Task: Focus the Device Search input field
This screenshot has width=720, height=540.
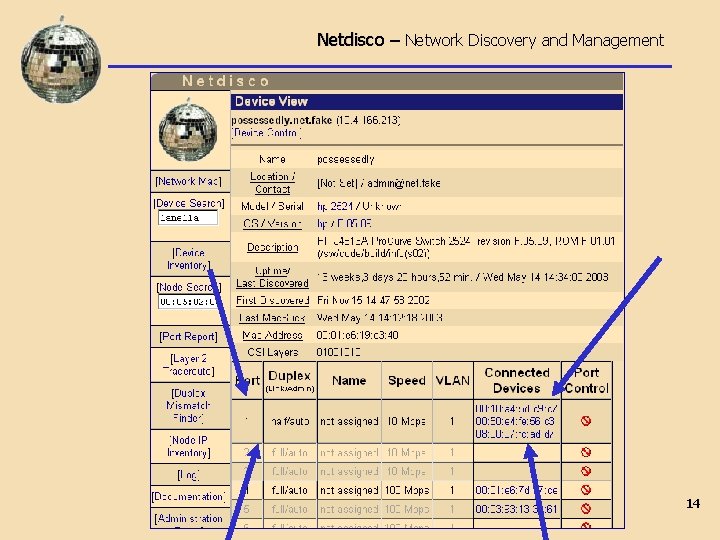Action: [188, 218]
